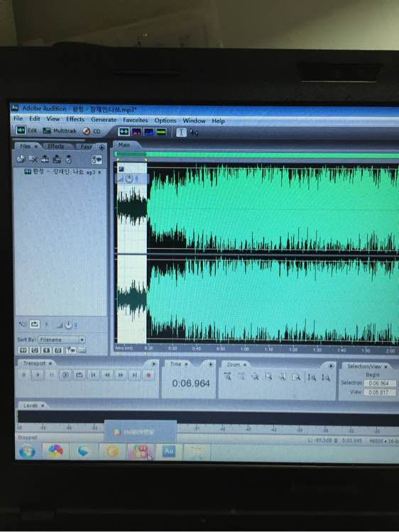Toggle Files panel advanced options button

pyautogui.click(x=97, y=160)
